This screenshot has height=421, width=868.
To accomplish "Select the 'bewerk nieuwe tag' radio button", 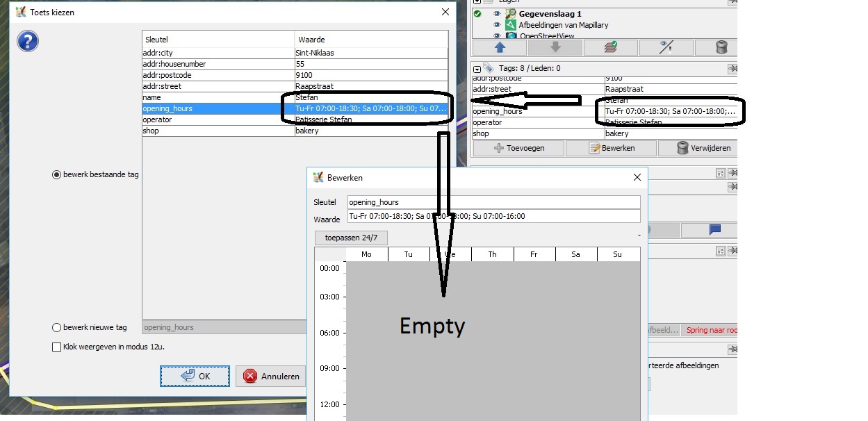I will 57,327.
